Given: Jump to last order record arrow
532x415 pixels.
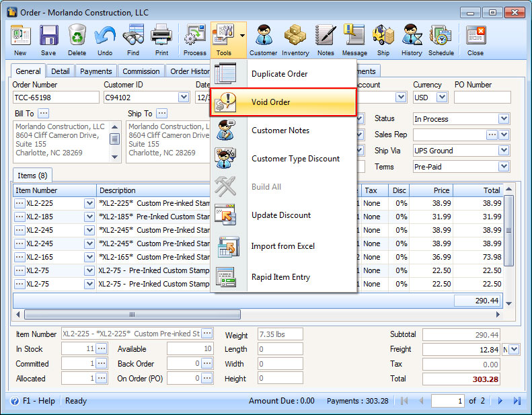Looking at the screenshot, I should tap(517, 401).
